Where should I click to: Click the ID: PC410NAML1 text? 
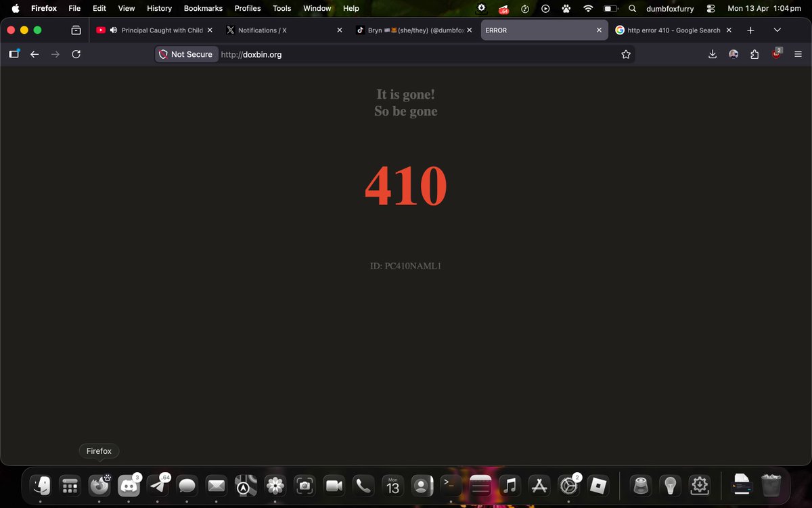405,266
